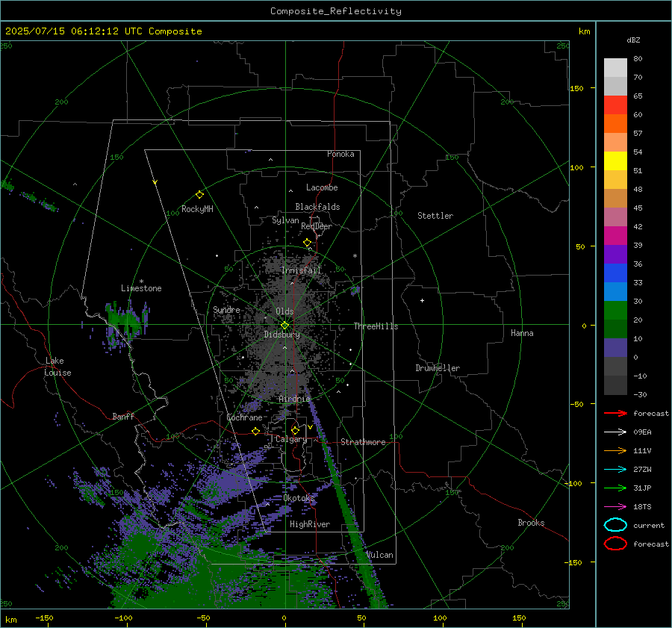Click the Cochrane label

click(x=244, y=417)
